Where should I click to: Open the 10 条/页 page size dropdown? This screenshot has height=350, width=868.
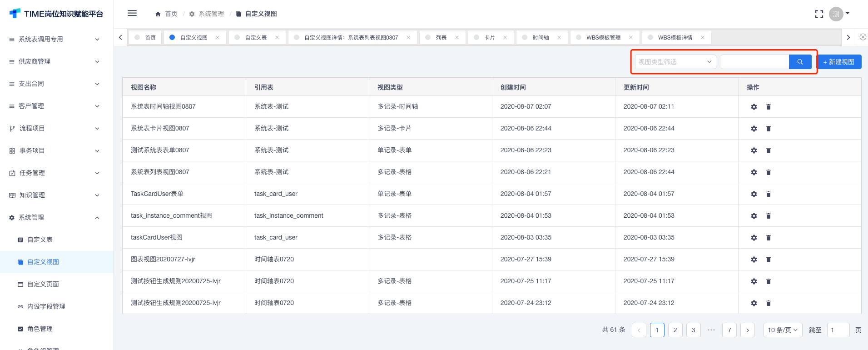click(783, 330)
